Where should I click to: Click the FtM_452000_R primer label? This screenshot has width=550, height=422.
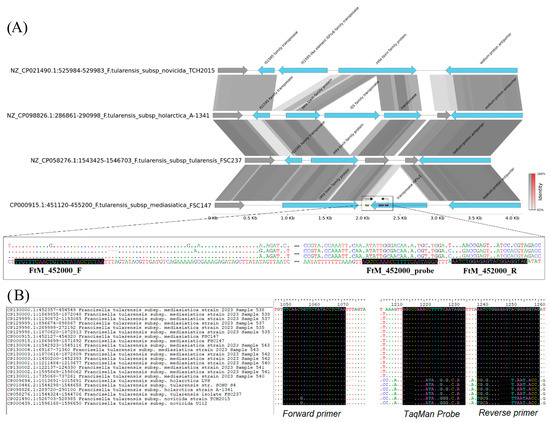(490, 271)
